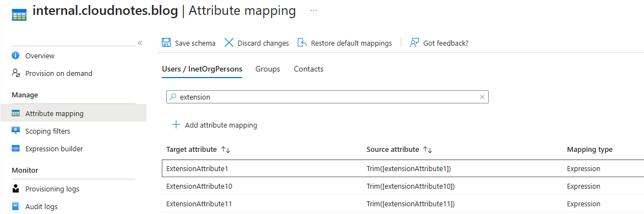
Task: Click the Scoping filters icon
Action: pos(16,131)
